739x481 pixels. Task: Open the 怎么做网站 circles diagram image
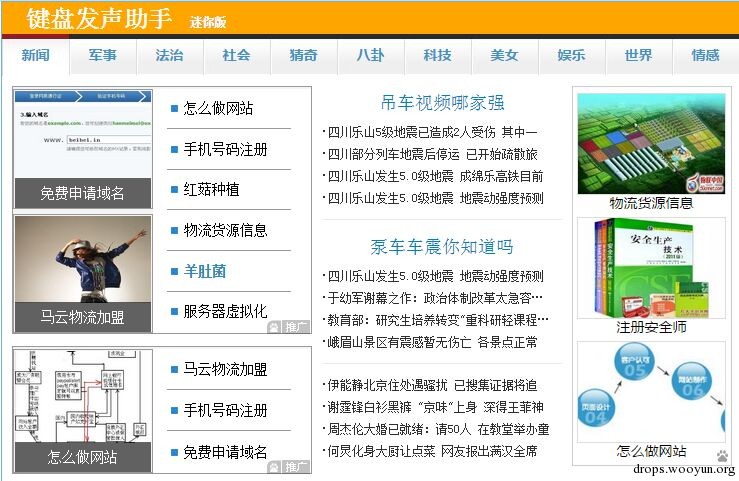click(651, 392)
